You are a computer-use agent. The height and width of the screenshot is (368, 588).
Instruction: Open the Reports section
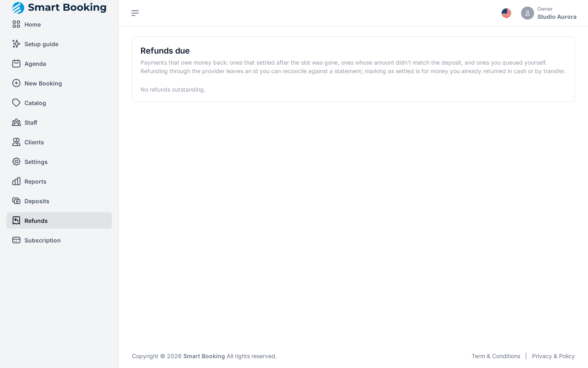tap(36, 182)
